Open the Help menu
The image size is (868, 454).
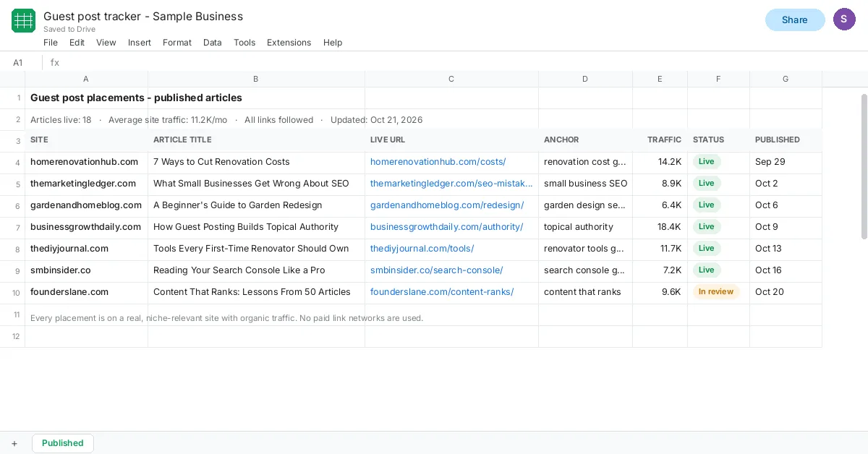coord(333,43)
